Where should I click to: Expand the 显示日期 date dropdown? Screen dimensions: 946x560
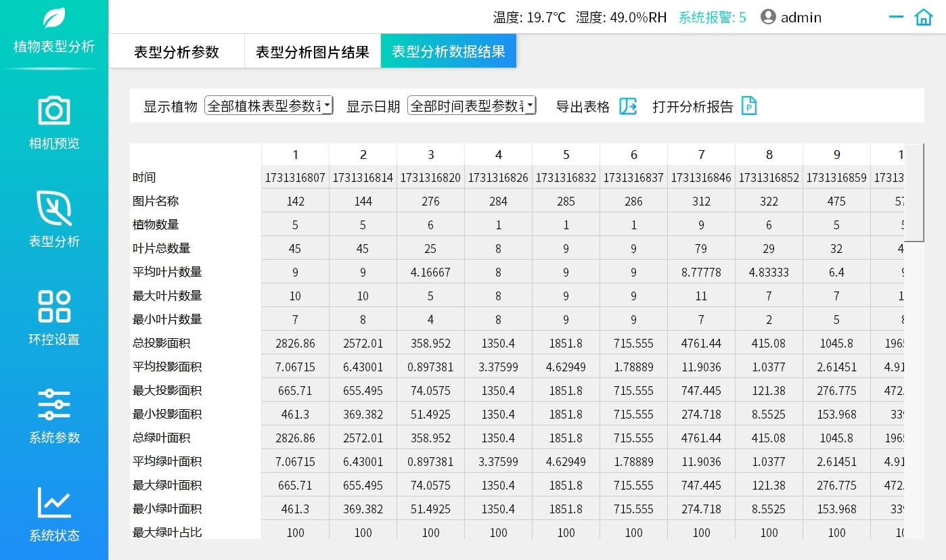pos(472,106)
